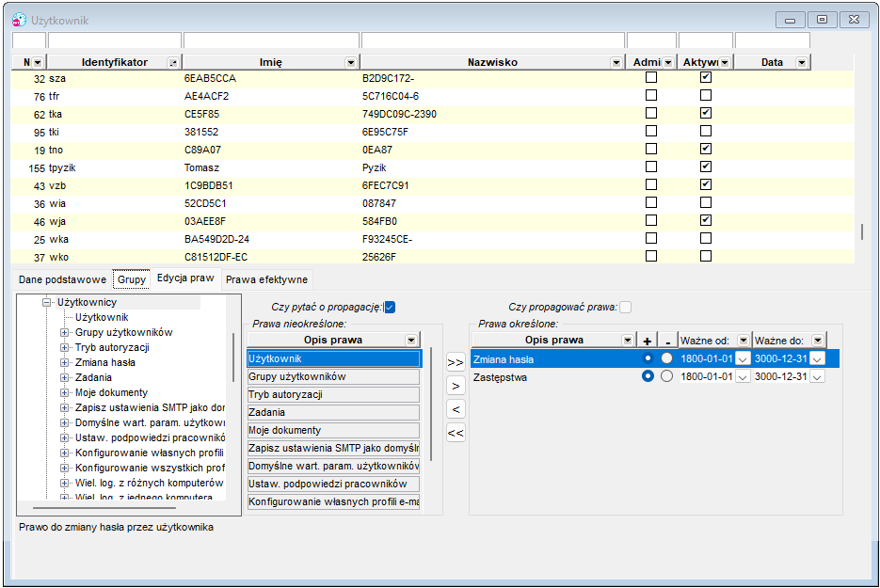Click the minus column header in defined rights
The height and width of the screenshot is (588, 880).
[667, 340]
